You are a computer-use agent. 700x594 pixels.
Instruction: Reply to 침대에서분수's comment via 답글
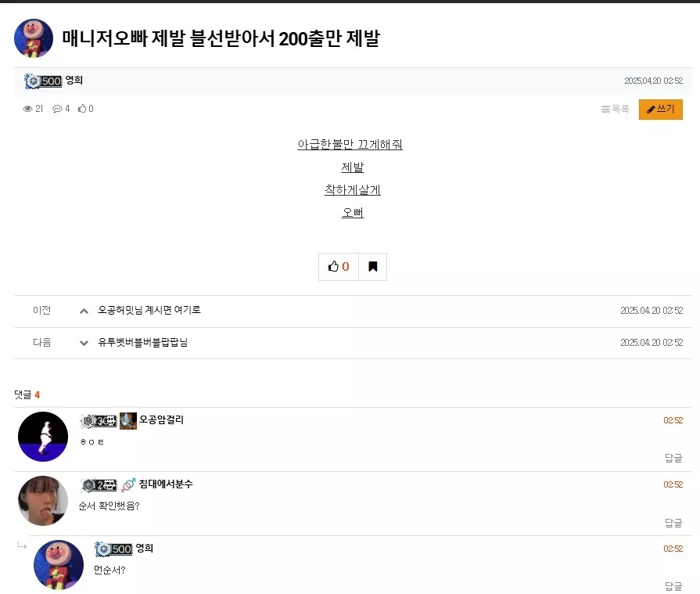[x=673, y=523]
